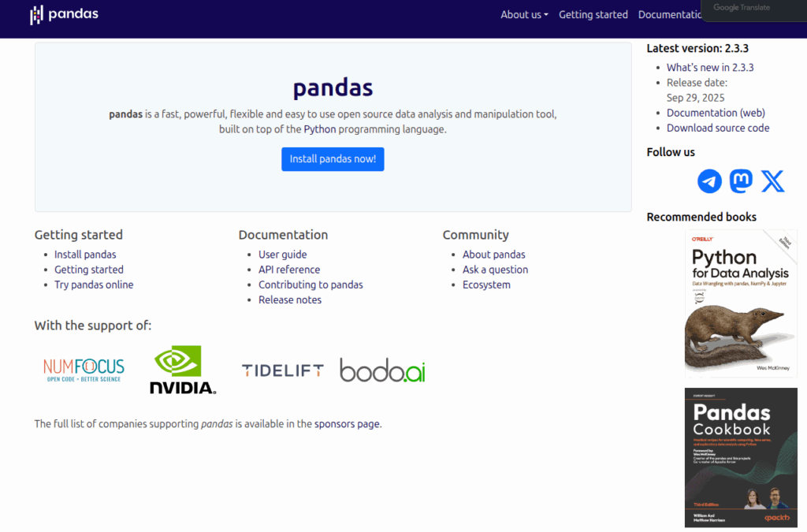Open Documentation in the top navbar
The height and width of the screenshot is (532, 807).
pyautogui.click(x=668, y=14)
